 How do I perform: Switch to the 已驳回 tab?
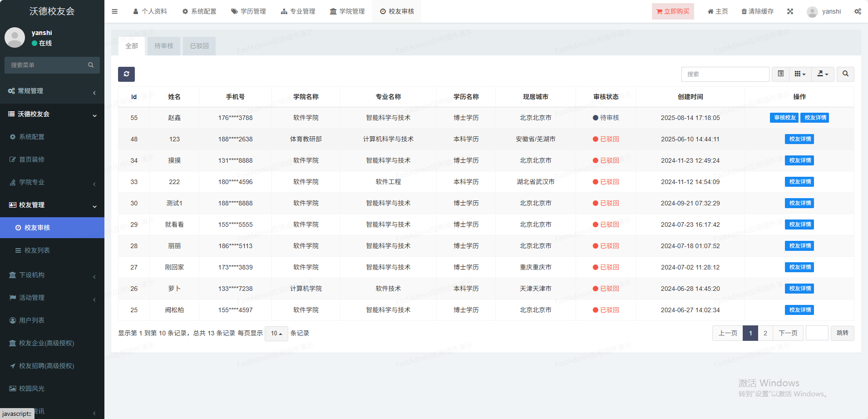coord(199,46)
